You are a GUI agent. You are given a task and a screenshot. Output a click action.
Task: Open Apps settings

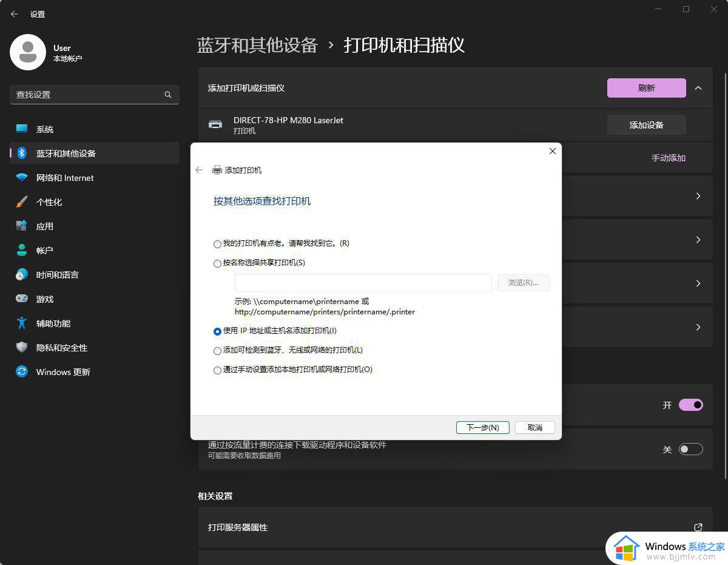point(95,226)
